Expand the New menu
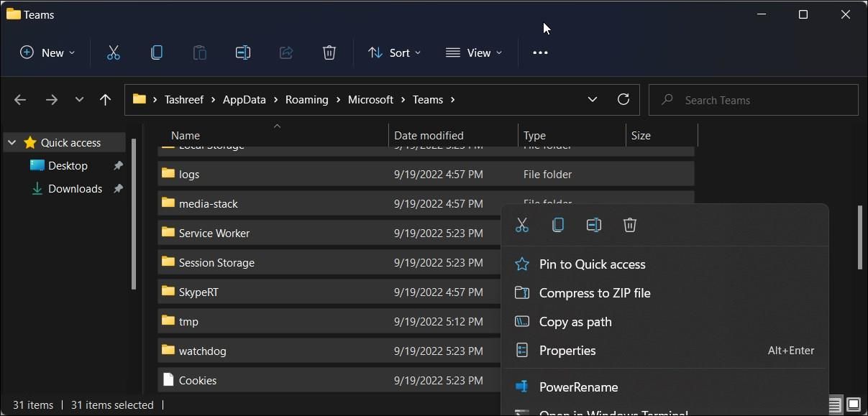Viewport: 868px width, 416px height. (x=46, y=52)
